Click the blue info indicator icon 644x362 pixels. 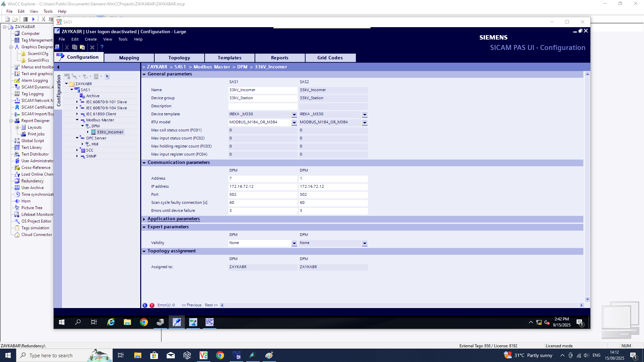pyautogui.click(x=145, y=305)
